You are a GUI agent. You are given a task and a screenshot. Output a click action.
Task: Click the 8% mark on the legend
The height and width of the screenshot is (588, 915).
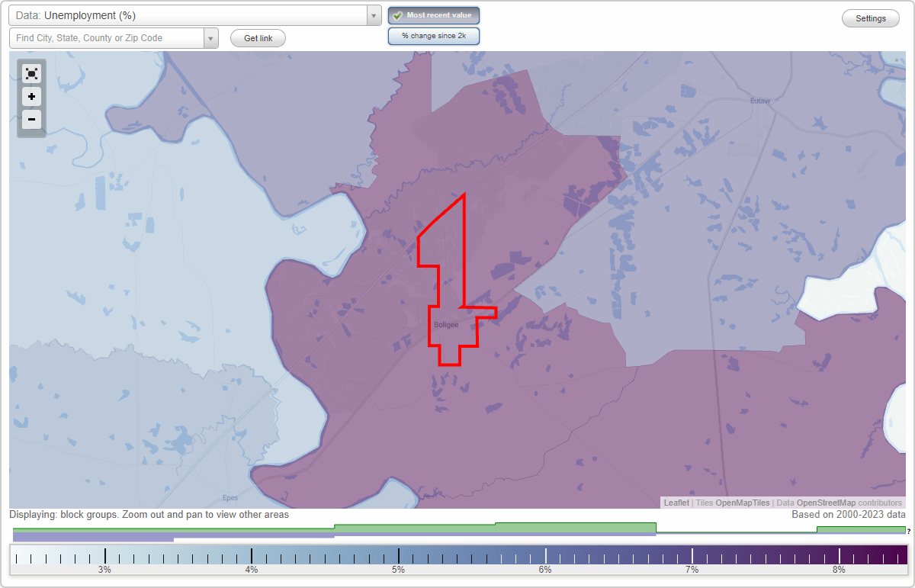[x=839, y=570]
